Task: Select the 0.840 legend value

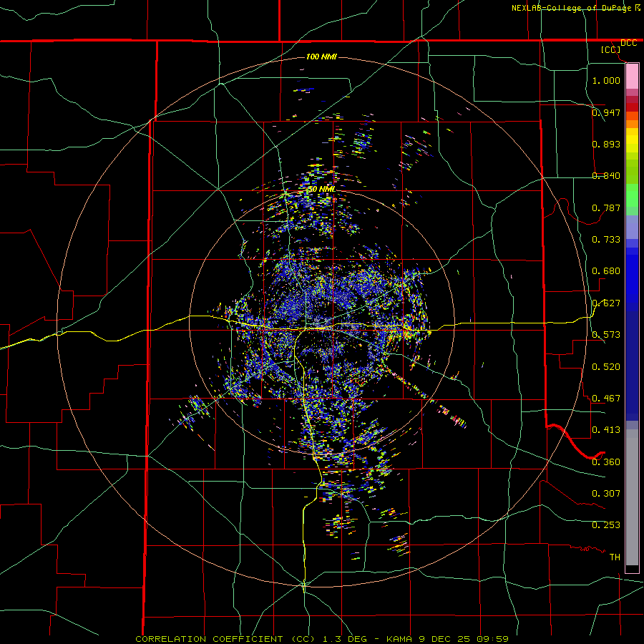Action: tap(606, 176)
